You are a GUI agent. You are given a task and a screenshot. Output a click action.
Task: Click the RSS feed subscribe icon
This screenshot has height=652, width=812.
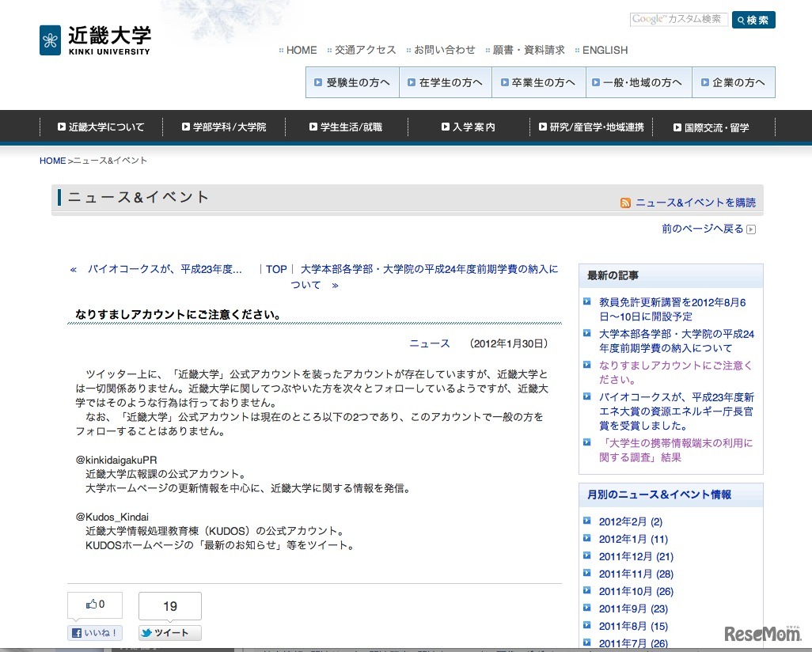click(x=625, y=203)
